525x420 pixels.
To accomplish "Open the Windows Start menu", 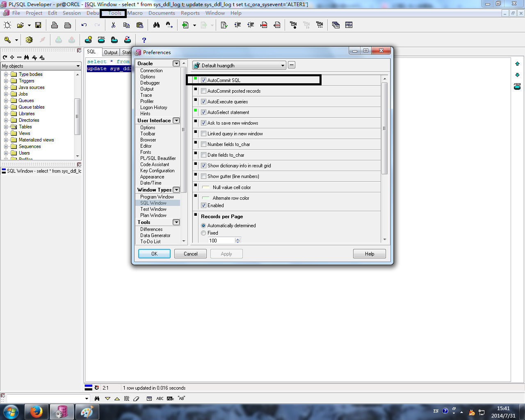I will coord(11,411).
